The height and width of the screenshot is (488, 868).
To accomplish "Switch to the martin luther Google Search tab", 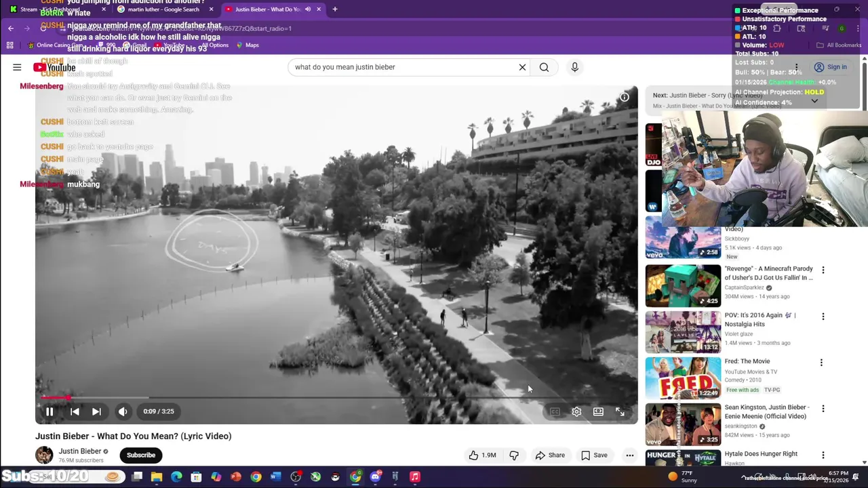I will [163, 9].
